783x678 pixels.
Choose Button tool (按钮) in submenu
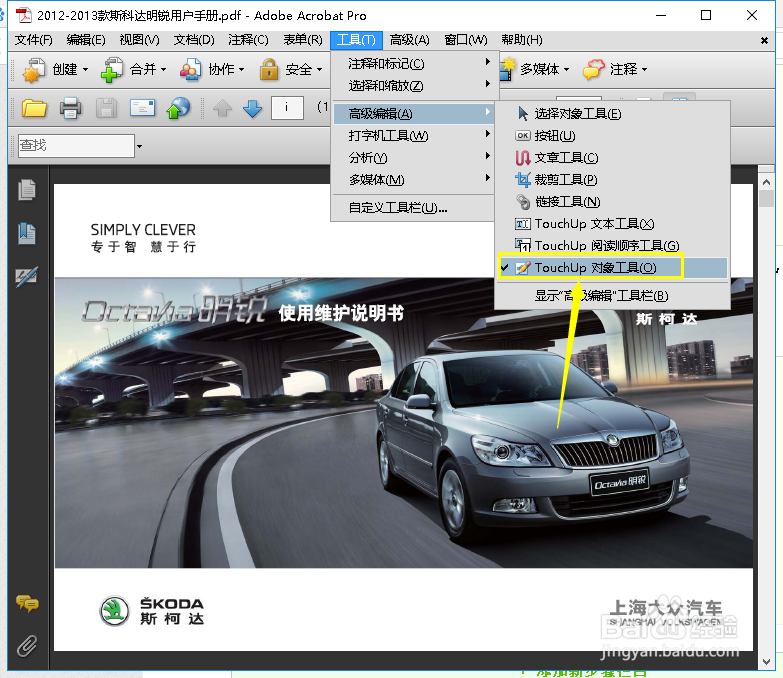click(612, 136)
